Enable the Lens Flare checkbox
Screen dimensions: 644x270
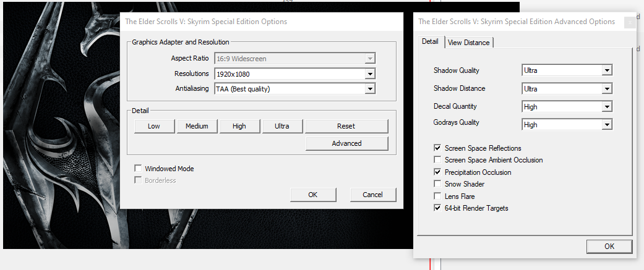(437, 196)
